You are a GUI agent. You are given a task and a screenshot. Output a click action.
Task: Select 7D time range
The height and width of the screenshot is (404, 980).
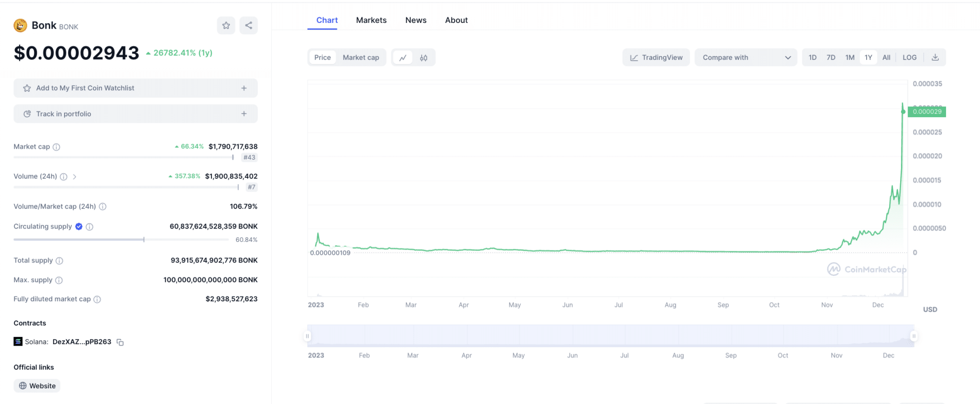coord(831,57)
